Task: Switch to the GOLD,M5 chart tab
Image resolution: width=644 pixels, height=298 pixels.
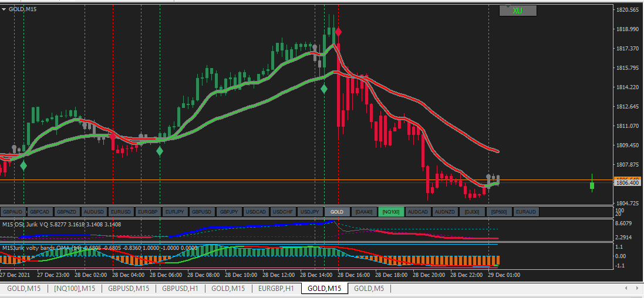Action: click(x=369, y=289)
